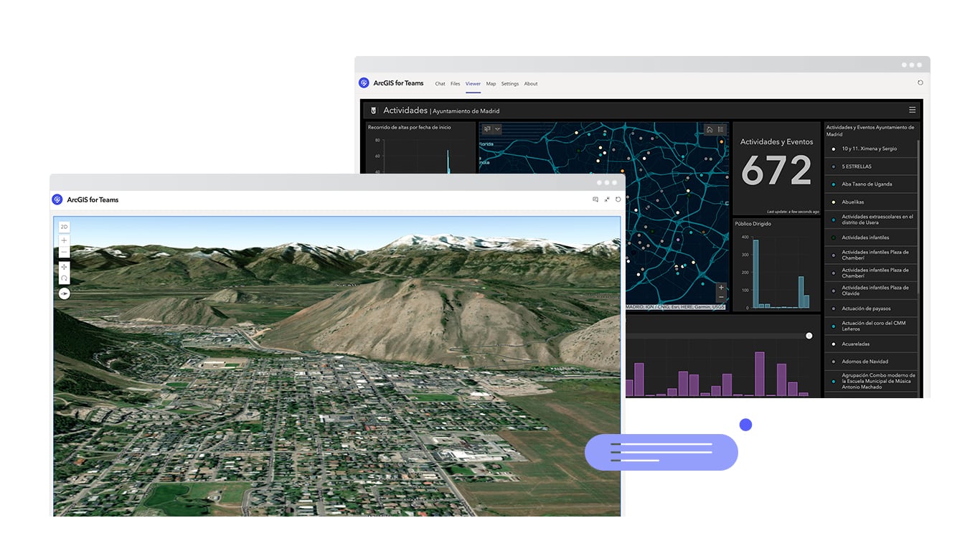This screenshot has height=551, width=980.
Task: Open the Settings tab
Action: click(x=510, y=84)
